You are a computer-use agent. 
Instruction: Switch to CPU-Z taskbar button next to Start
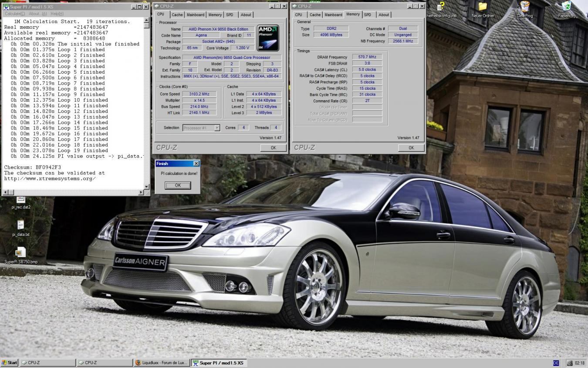coord(47,363)
